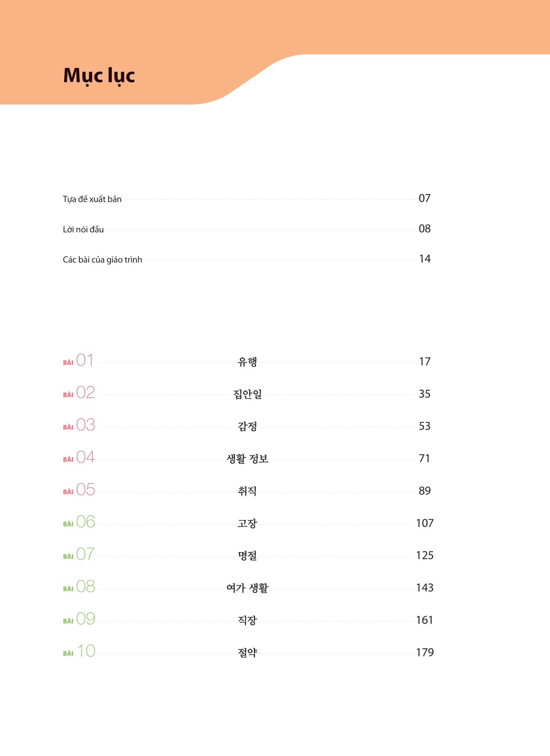Click page number 14
The height and width of the screenshot is (756, 550).
tap(425, 259)
